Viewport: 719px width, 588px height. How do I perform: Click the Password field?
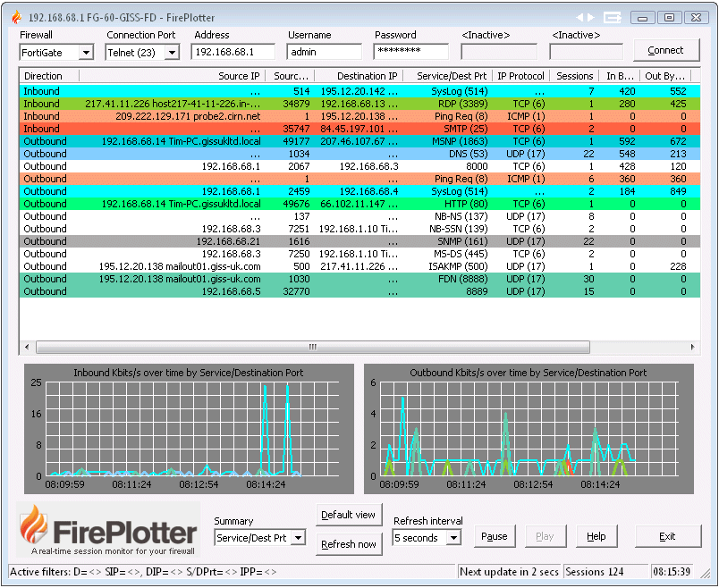410,52
